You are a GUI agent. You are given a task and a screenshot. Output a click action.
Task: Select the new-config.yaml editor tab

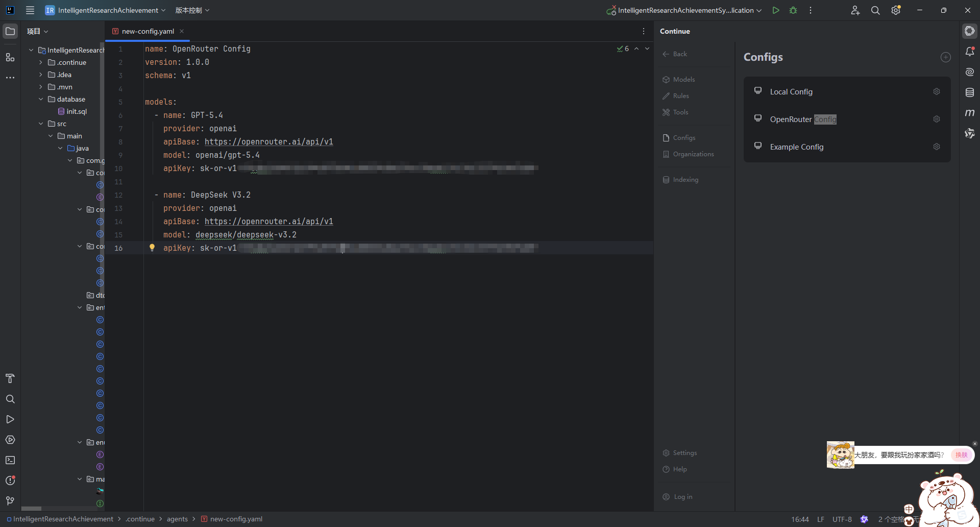148,31
